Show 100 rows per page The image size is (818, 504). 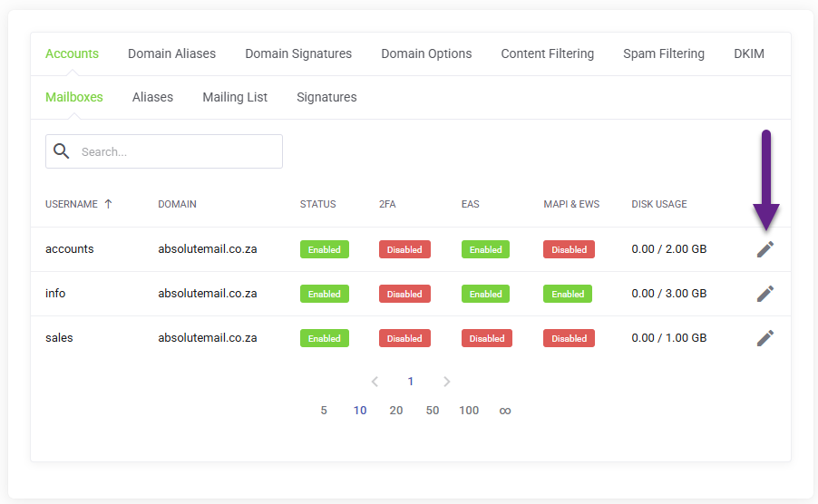(469, 411)
